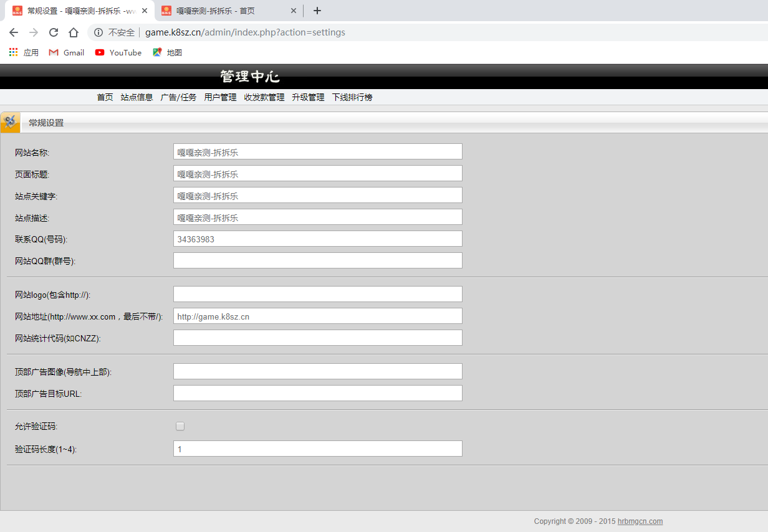
Task: Go to 用户管理 in navigation
Action: [x=220, y=97]
